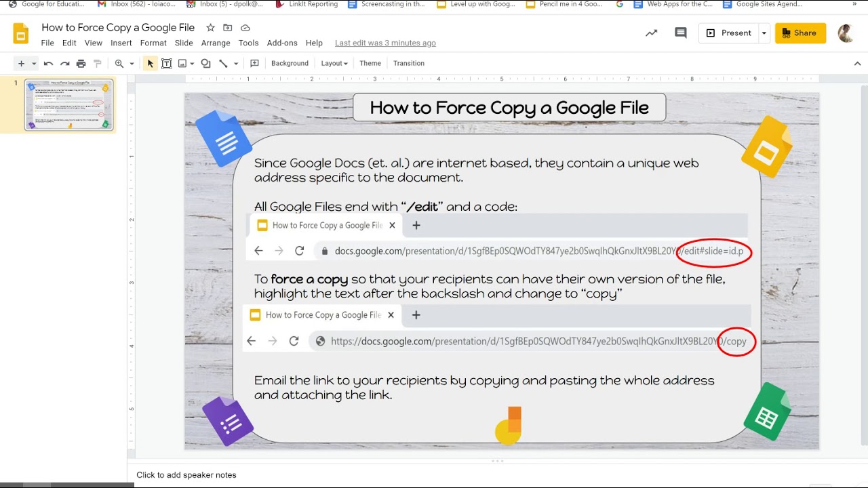Screen dimensions: 868x488
Task: Click to add speaker notes
Action: tap(186, 475)
